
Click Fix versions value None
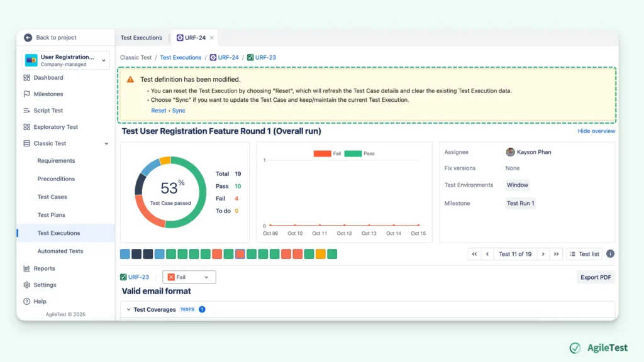tap(513, 168)
